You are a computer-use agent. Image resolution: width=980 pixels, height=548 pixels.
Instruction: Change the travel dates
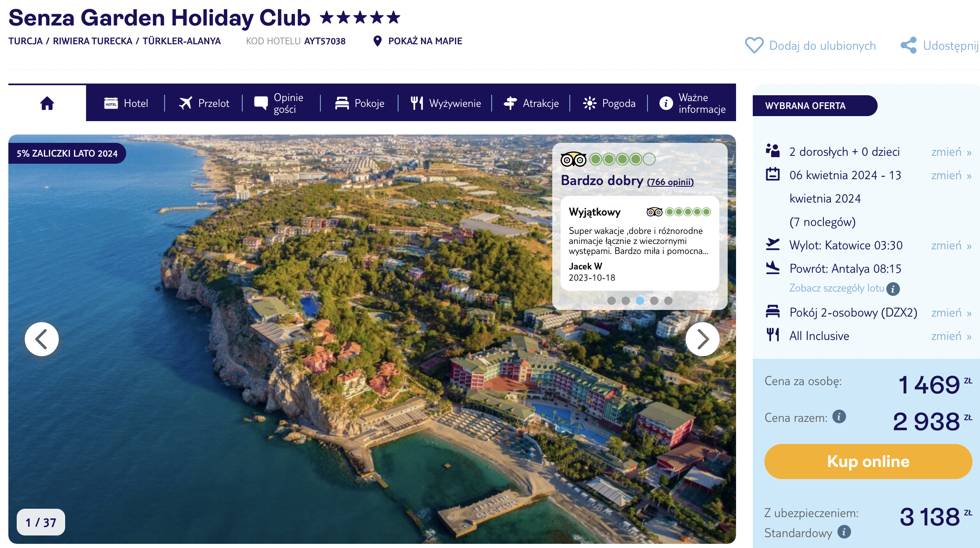(951, 175)
